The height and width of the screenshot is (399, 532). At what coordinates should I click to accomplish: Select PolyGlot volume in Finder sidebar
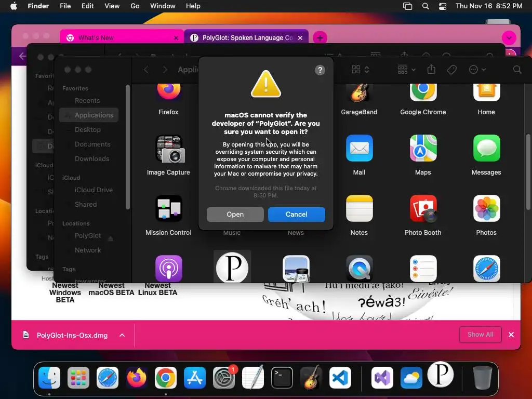click(x=88, y=236)
